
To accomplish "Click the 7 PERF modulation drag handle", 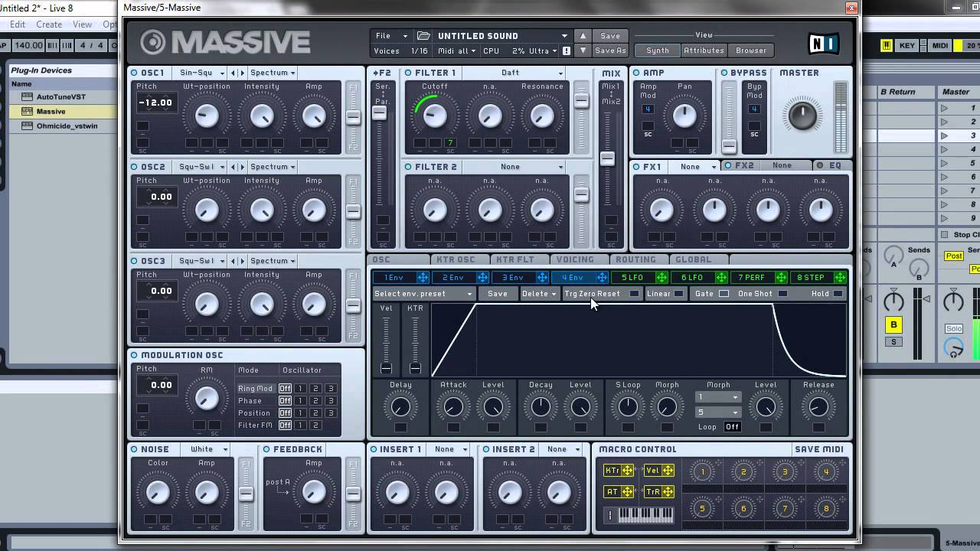I will coord(781,278).
